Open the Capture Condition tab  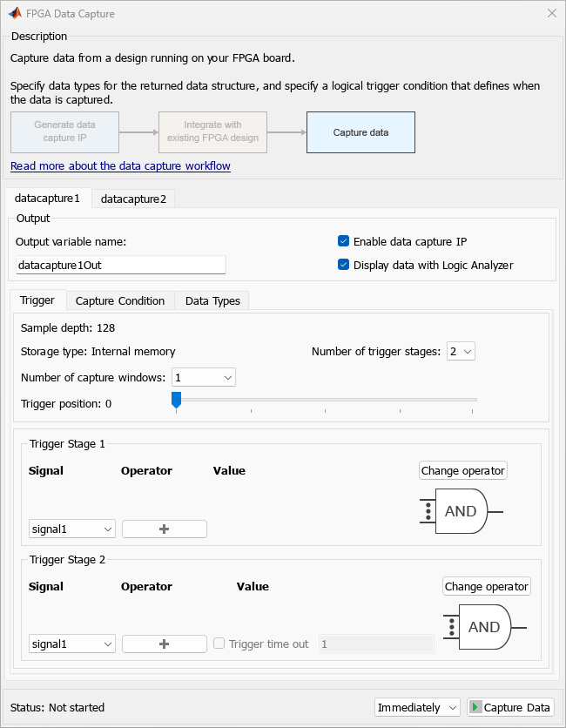(x=120, y=300)
